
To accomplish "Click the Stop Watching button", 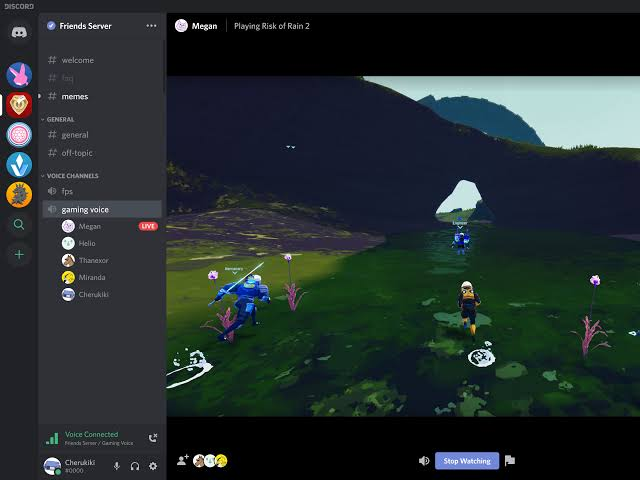I will pyautogui.click(x=467, y=461).
